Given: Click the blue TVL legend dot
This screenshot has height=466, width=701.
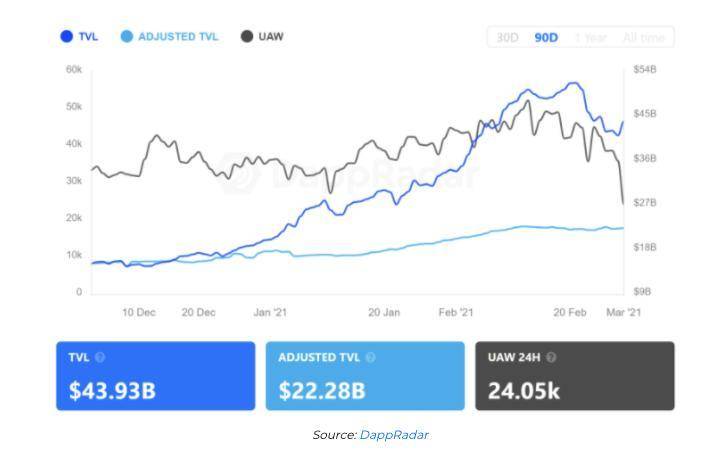Looking at the screenshot, I should [x=66, y=37].
